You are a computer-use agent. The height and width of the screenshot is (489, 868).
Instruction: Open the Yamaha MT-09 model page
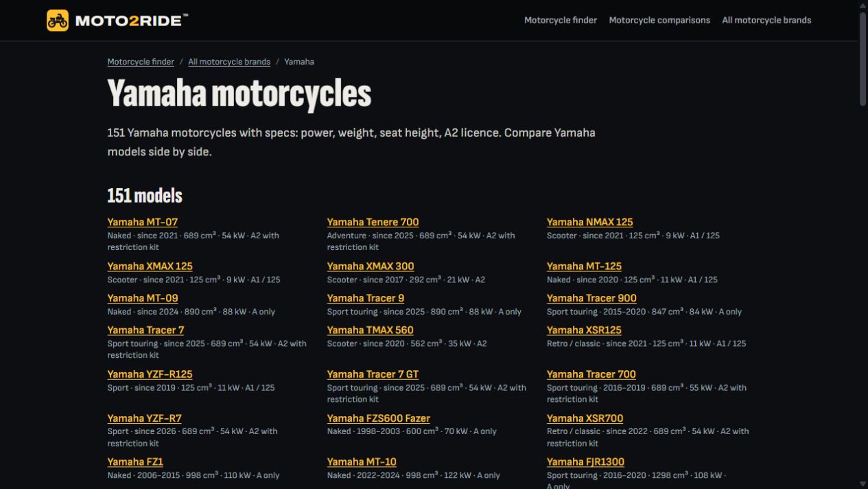click(143, 298)
